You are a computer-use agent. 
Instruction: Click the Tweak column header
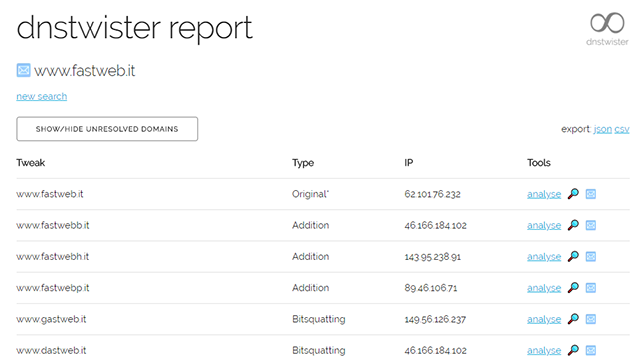[31, 162]
